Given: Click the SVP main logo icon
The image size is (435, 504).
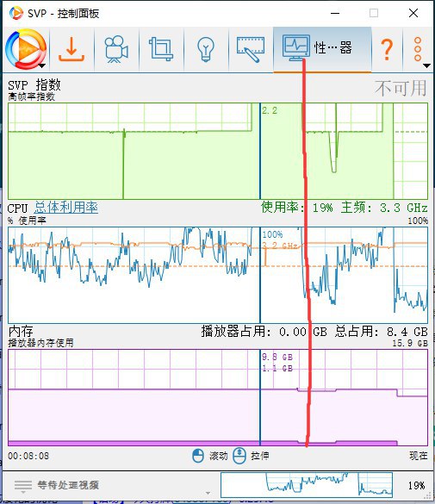Looking at the screenshot, I should 26,49.
